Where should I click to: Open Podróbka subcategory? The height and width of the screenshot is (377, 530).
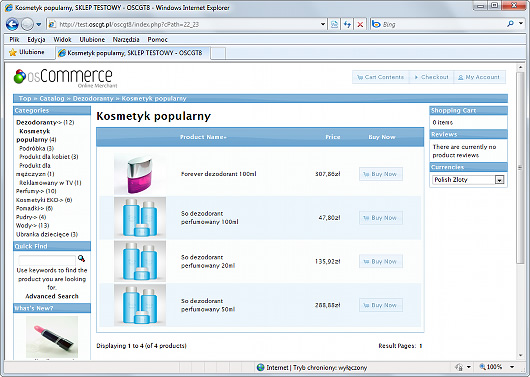(x=32, y=148)
